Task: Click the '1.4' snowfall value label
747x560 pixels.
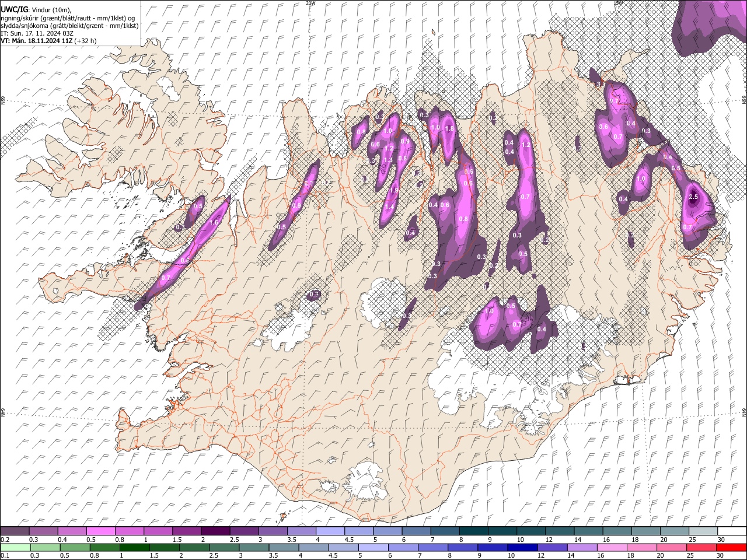Action: [389, 206]
